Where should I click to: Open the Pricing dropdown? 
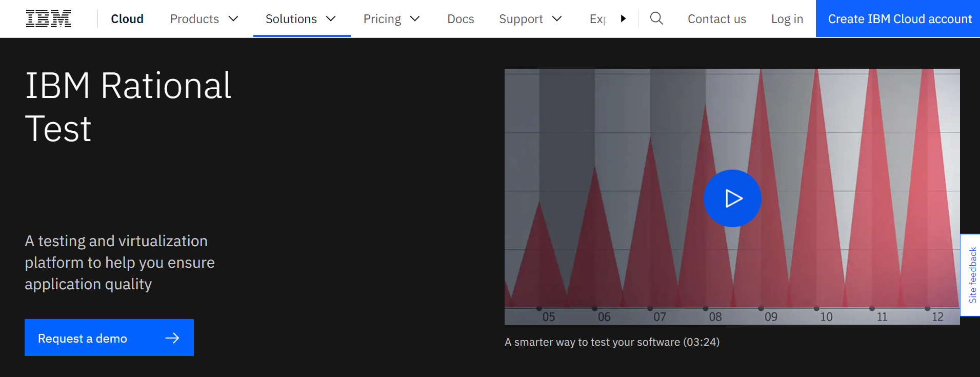click(x=392, y=19)
